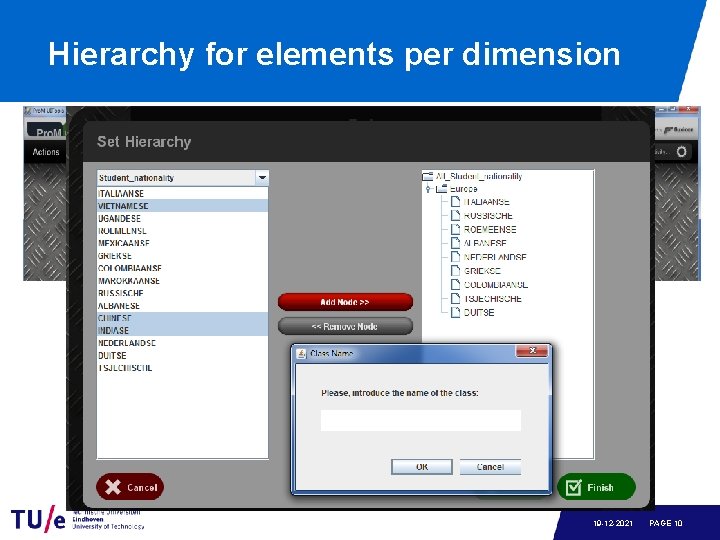This screenshot has height=540, width=720.
Task: Select ITALIAANSE in the left list
Action: [x=182, y=193]
